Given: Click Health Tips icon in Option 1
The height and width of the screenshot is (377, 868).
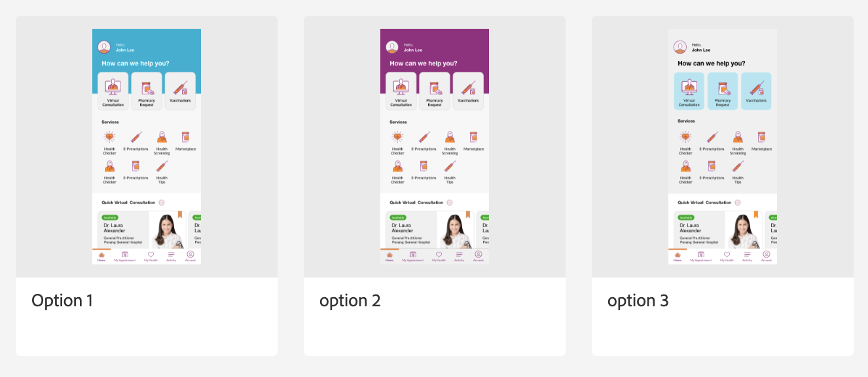Looking at the screenshot, I should point(162,166).
